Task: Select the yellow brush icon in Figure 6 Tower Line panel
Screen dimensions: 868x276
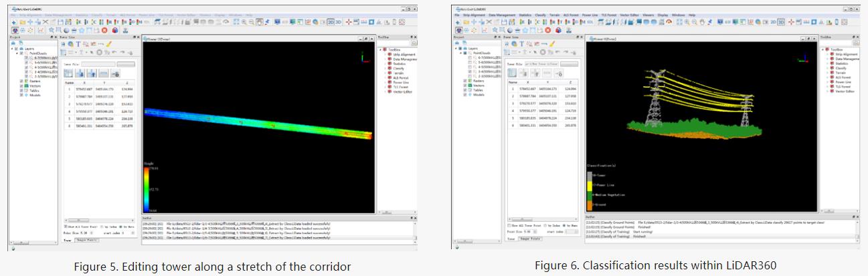Action: click(552, 43)
